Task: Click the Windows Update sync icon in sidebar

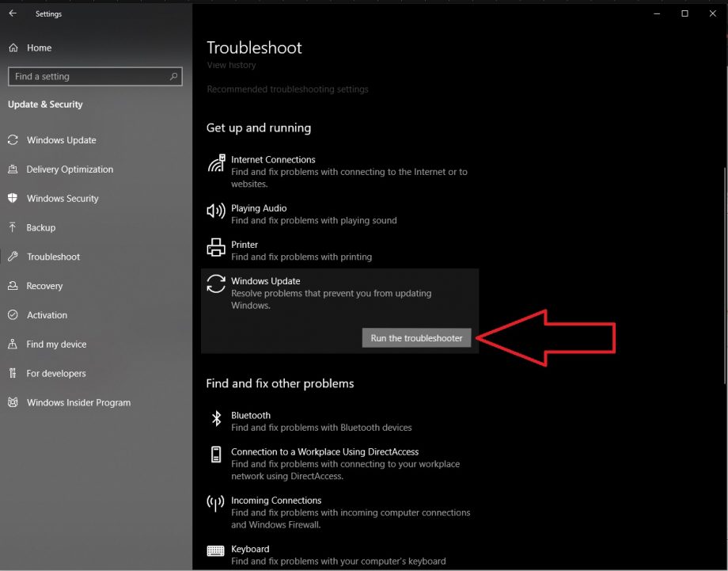Action: pyautogui.click(x=13, y=140)
